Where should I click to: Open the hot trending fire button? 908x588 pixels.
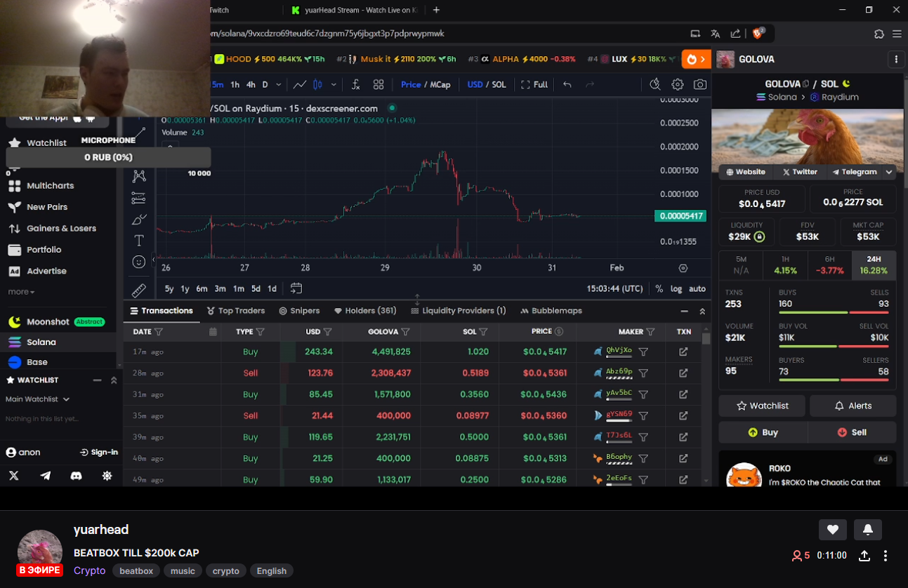[x=696, y=60]
